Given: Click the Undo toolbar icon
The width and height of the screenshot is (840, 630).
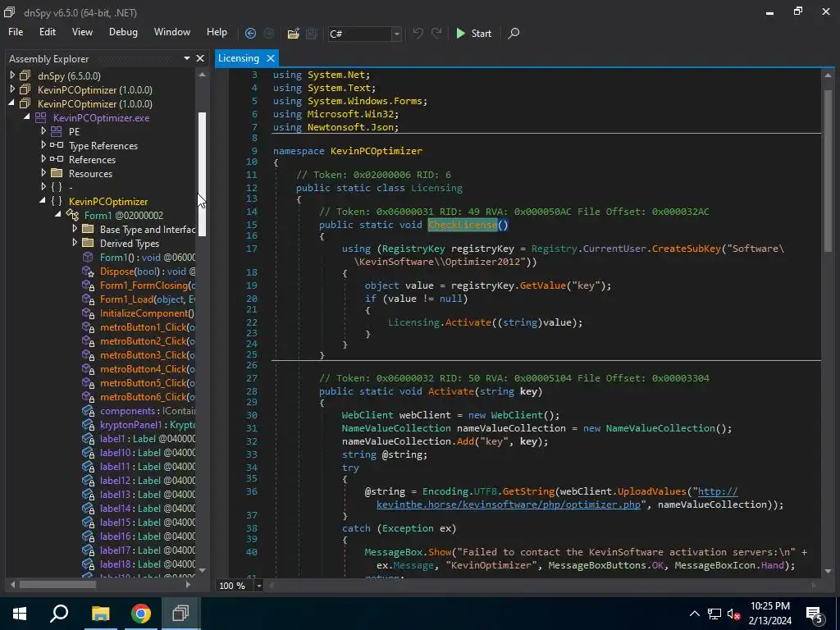Looking at the screenshot, I should click(x=418, y=33).
